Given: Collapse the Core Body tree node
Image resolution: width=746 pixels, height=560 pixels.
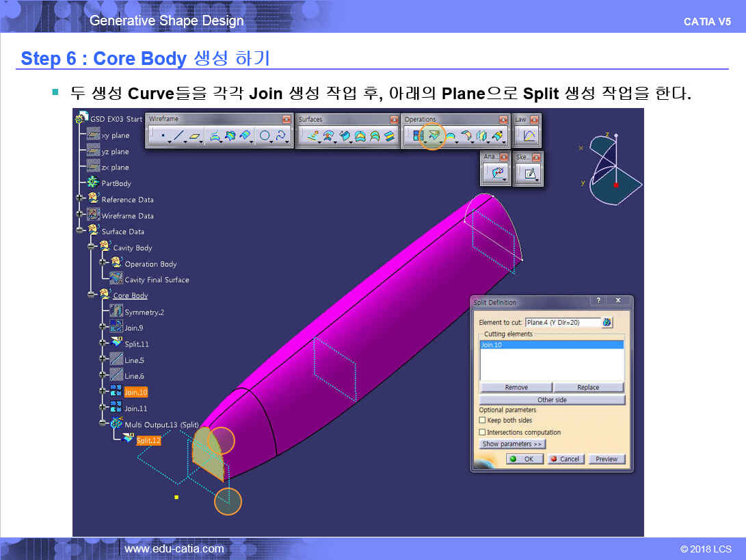Looking at the screenshot, I should point(92,295).
